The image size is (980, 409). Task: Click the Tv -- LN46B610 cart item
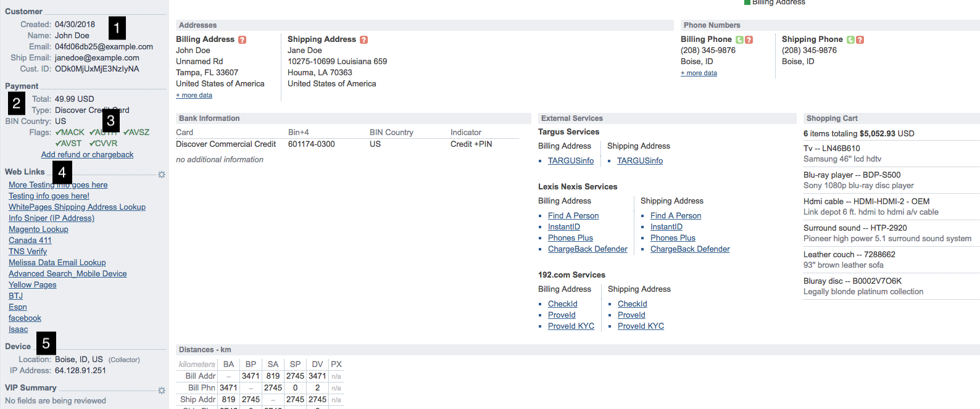(832, 149)
